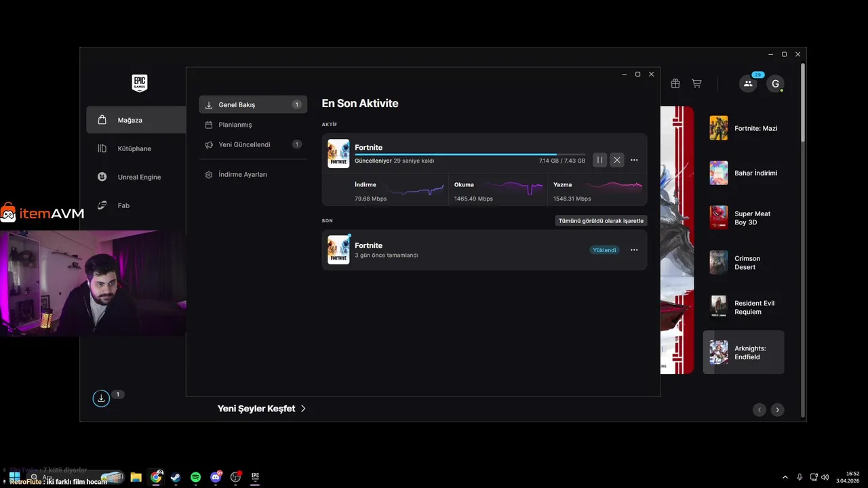
Task: Click the downloads arrow icon in sidebar
Action: [101, 398]
